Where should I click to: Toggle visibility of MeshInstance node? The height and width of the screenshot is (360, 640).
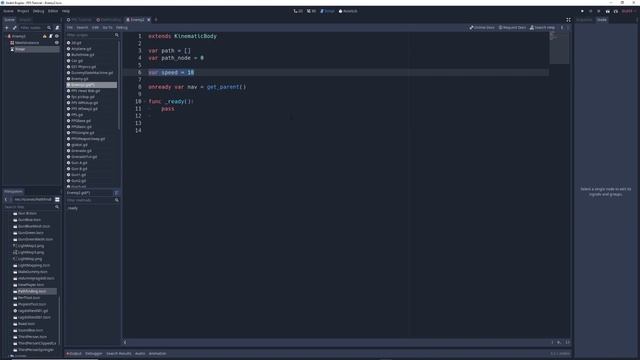pyautogui.click(x=57, y=42)
